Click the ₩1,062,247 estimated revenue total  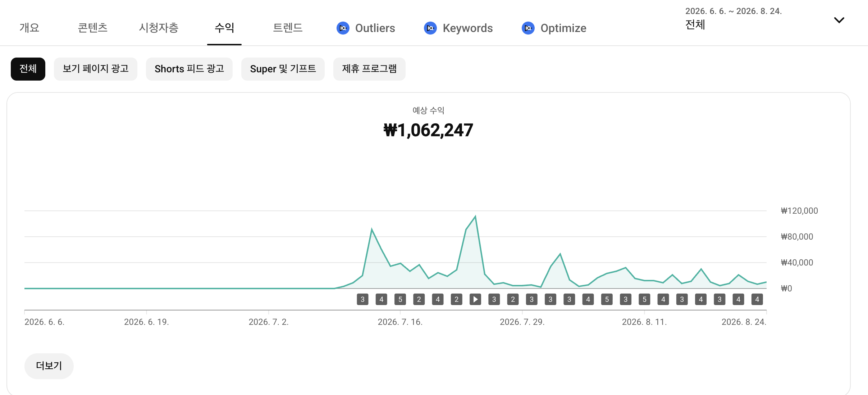428,130
